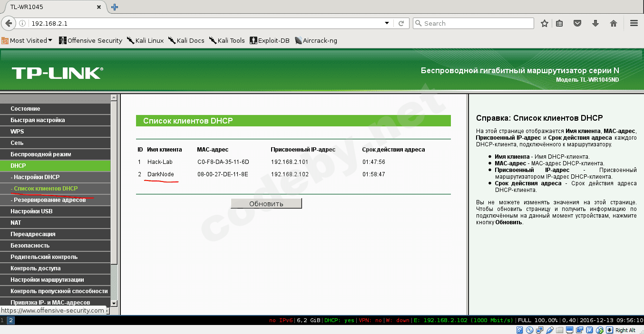Click the client name Hack-Lab
The height and width of the screenshot is (334, 644).
point(160,162)
